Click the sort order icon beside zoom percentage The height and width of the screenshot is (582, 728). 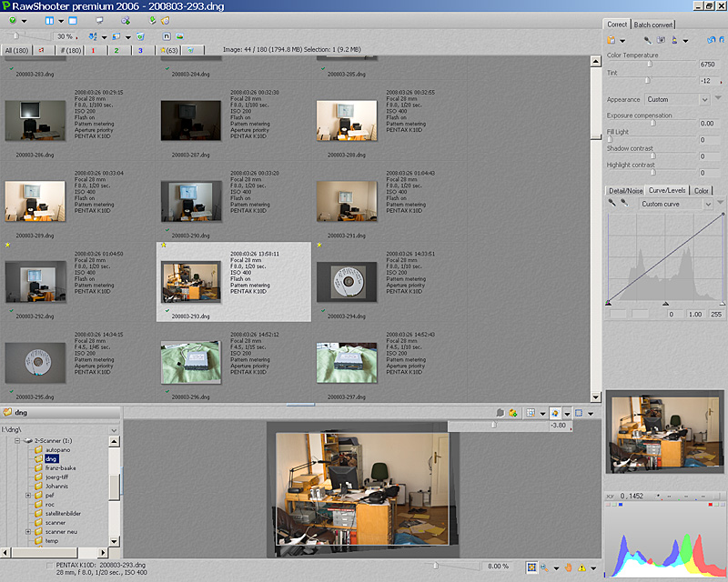[x=92, y=36]
